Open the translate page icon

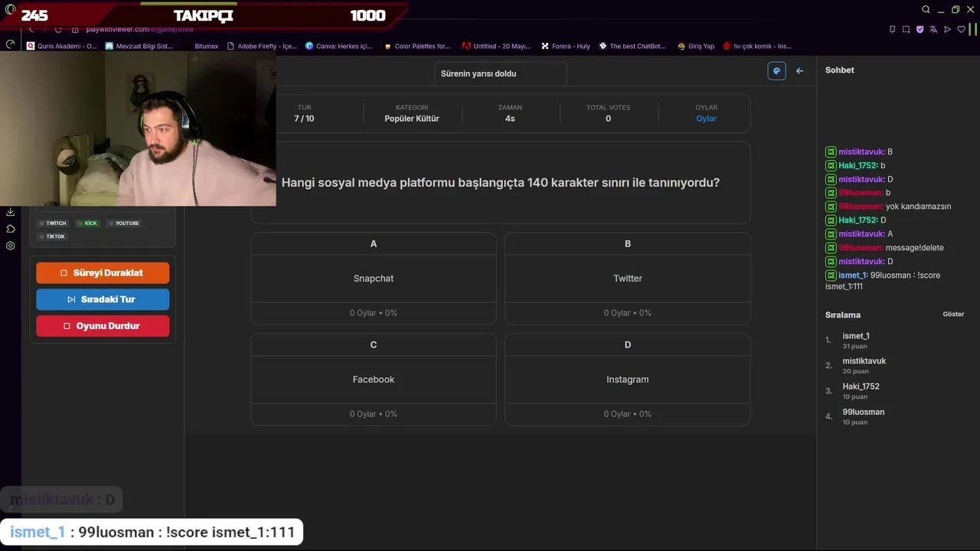point(933,29)
